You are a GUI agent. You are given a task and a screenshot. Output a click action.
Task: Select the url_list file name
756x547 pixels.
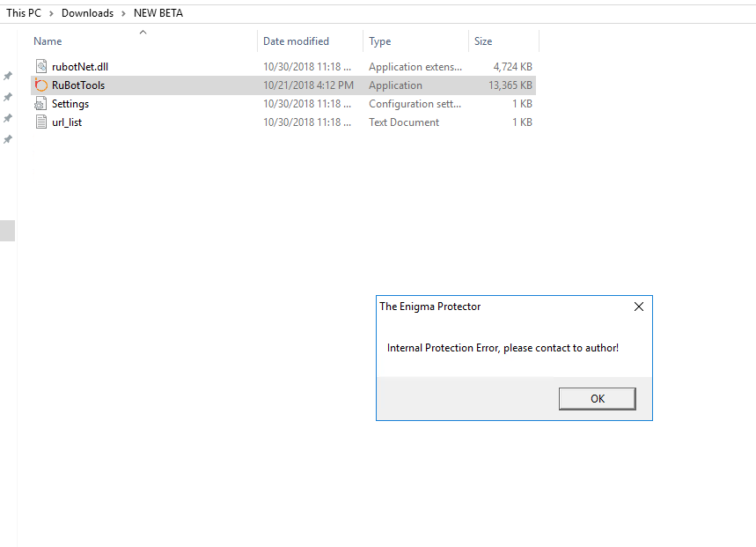[67, 122]
